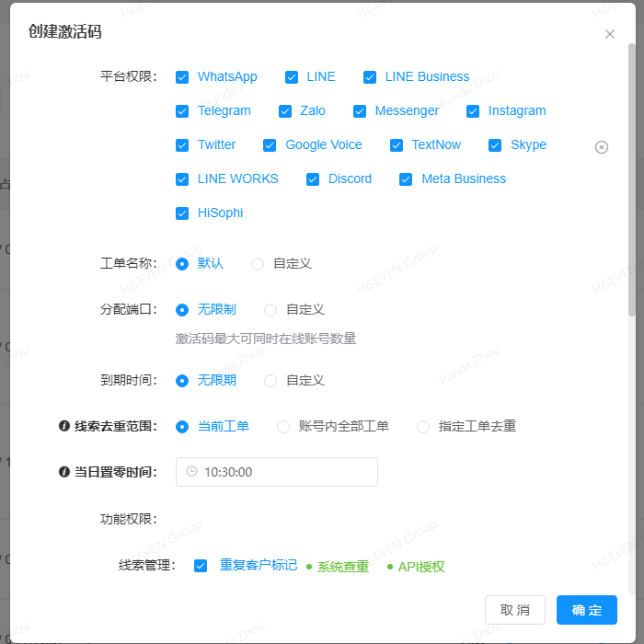Toggle the Discord checkbox
This screenshot has width=644, height=644.
(x=313, y=179)
